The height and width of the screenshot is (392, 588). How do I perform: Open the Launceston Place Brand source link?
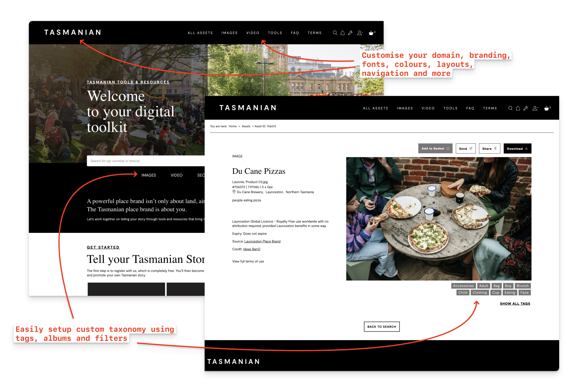262,241
